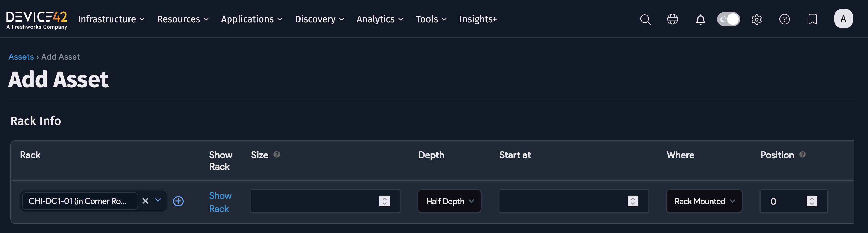Click the Size help tooltip icon
The width and height of the screenshot is (868, 233).
tap(277, 155)
